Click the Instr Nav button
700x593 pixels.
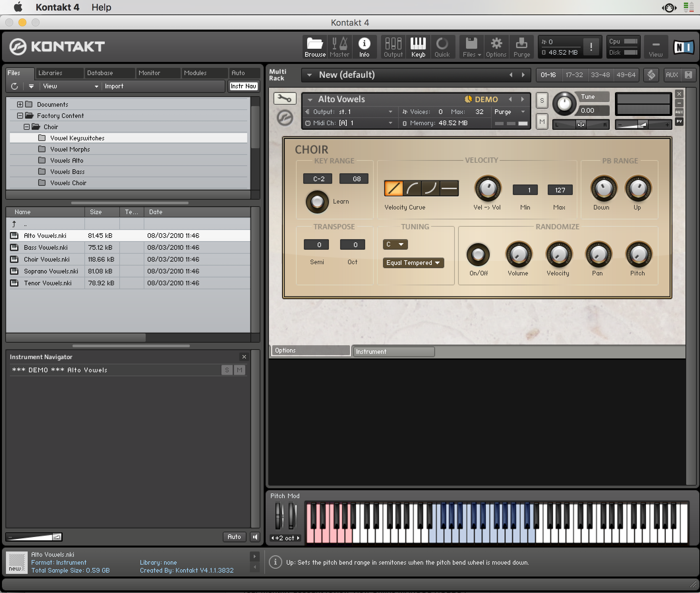pyautogui.click(x=243, y=86)
